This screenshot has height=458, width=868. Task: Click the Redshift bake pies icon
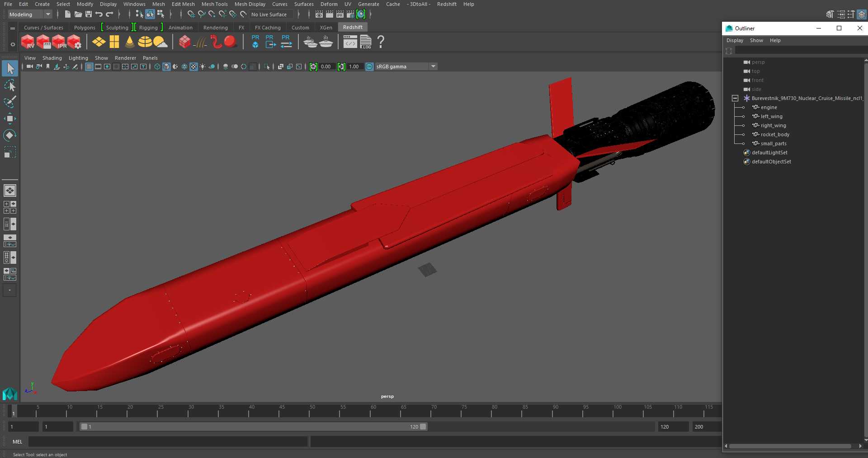[311, 42]
